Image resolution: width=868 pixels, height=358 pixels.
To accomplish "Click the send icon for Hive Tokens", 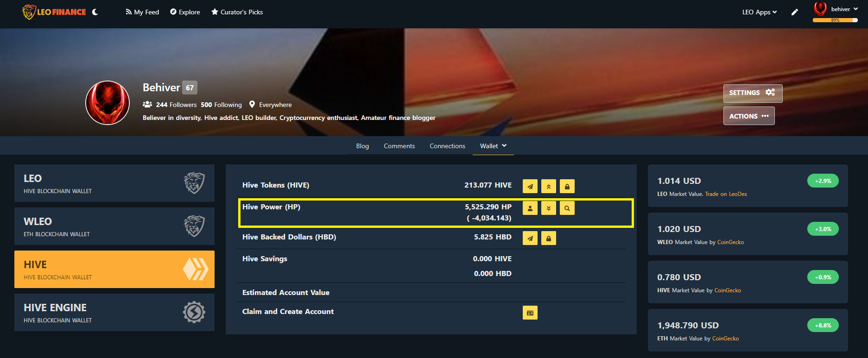I will click(x=530, y=186).
